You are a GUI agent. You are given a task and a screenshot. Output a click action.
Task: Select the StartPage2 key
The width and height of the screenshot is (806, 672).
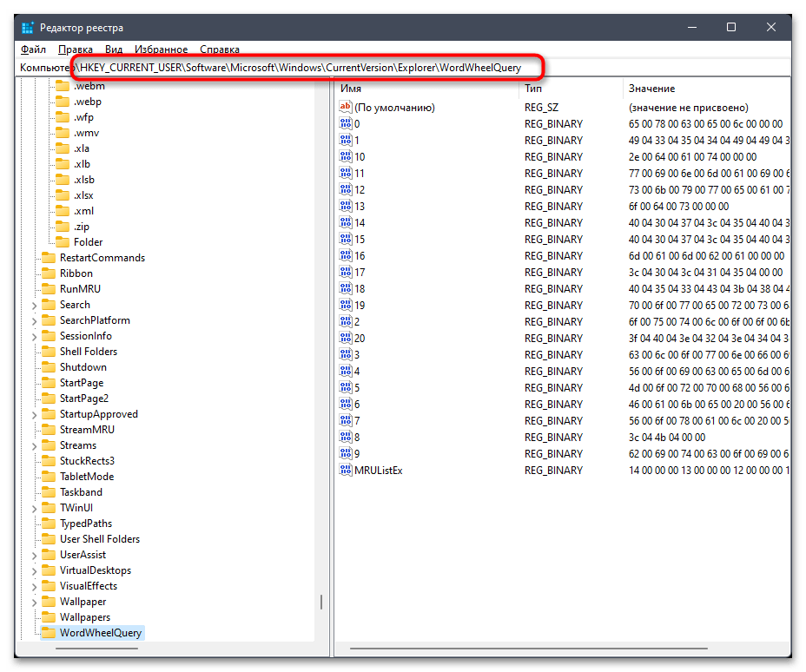click(x=83, y=399)
